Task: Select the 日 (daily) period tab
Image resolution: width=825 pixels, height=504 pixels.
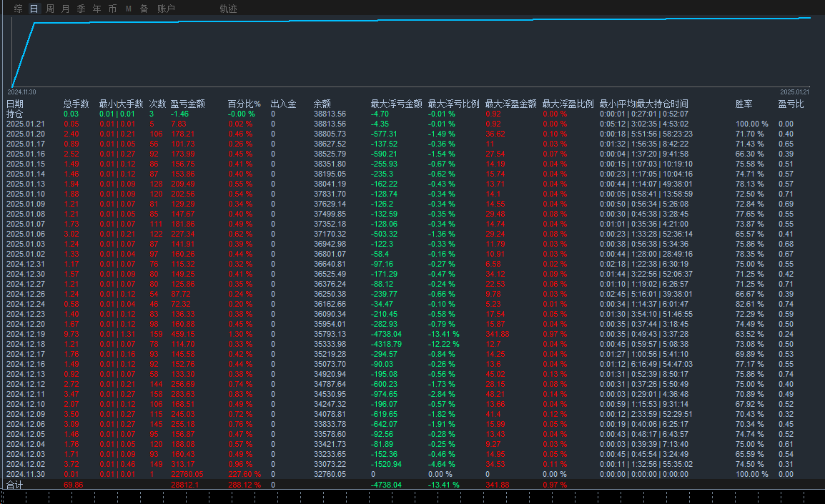Action: [x=34, y=9]
